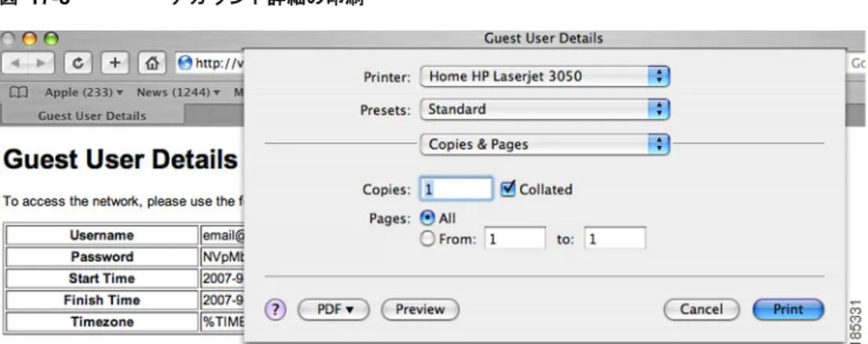Open the Copies & Pages dropdown
This screenshot has height=344, width=868.
click(546, 145)
